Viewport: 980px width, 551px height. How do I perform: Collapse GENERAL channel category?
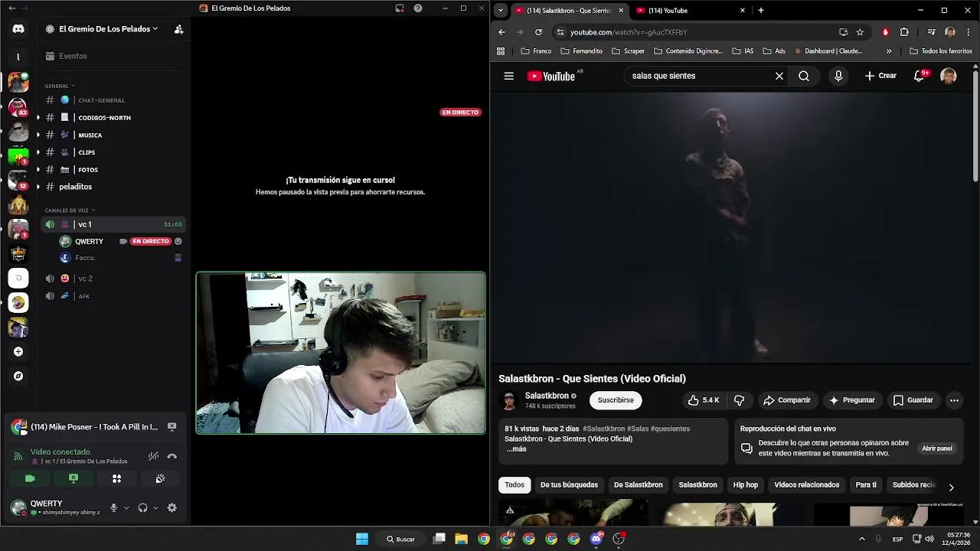(60, 86)
